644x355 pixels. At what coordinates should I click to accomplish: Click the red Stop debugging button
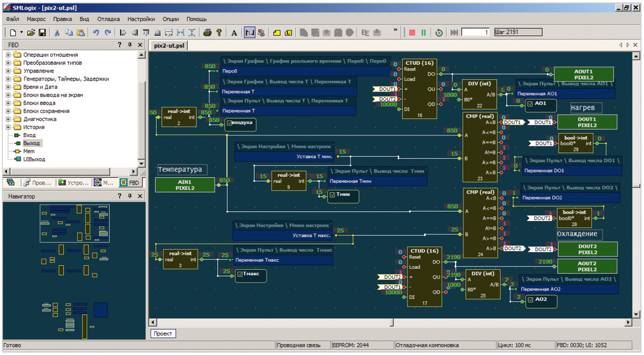click(x=412, y=32)
